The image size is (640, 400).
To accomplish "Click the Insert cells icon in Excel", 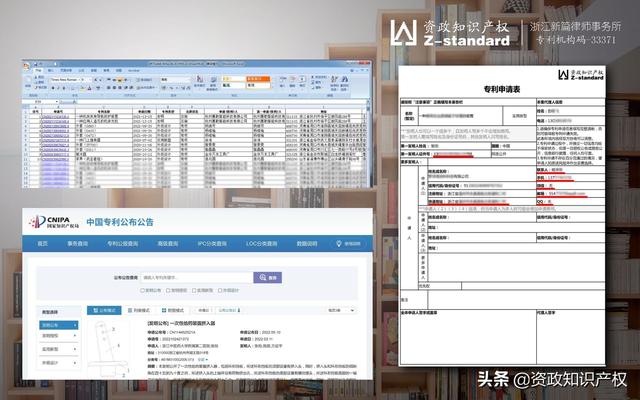I will [282, 81].
